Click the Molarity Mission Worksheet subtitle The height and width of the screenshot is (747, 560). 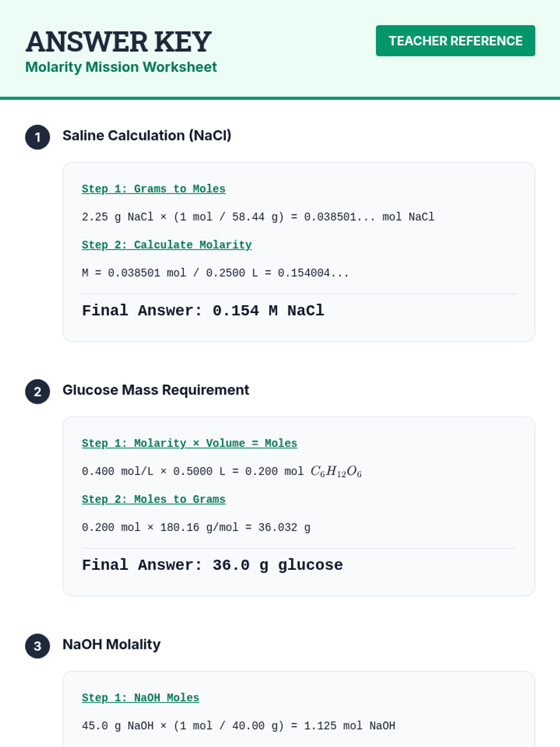click(121, 67)
